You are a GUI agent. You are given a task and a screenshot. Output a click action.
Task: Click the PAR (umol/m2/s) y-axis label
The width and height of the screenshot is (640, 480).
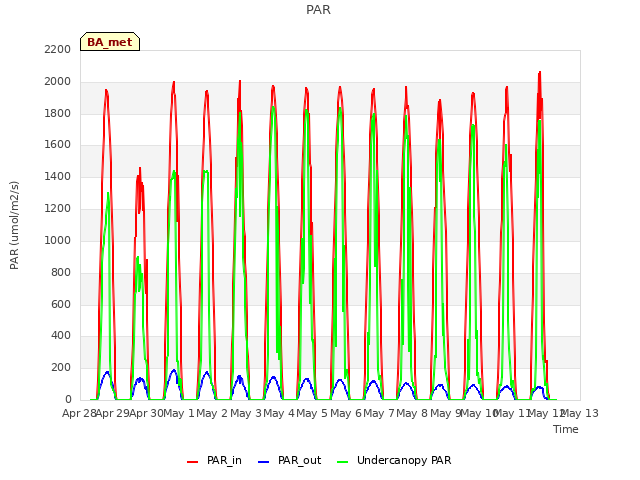pyautogui.click(x=14, y=225)
